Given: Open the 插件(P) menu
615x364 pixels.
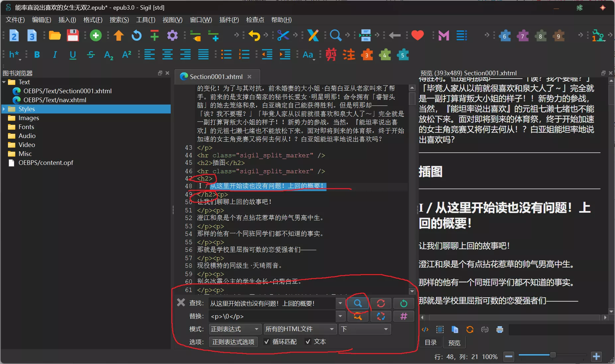Looking at the screenshot, I should 229,20.
